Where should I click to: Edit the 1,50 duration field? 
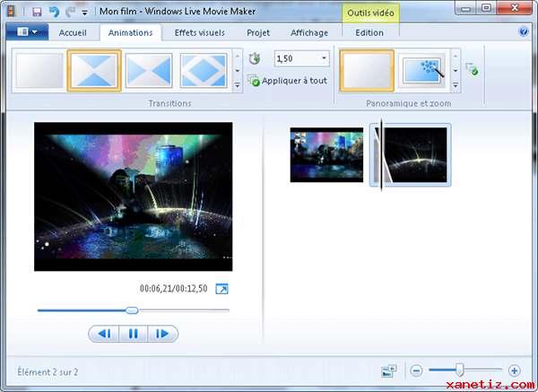297,58
